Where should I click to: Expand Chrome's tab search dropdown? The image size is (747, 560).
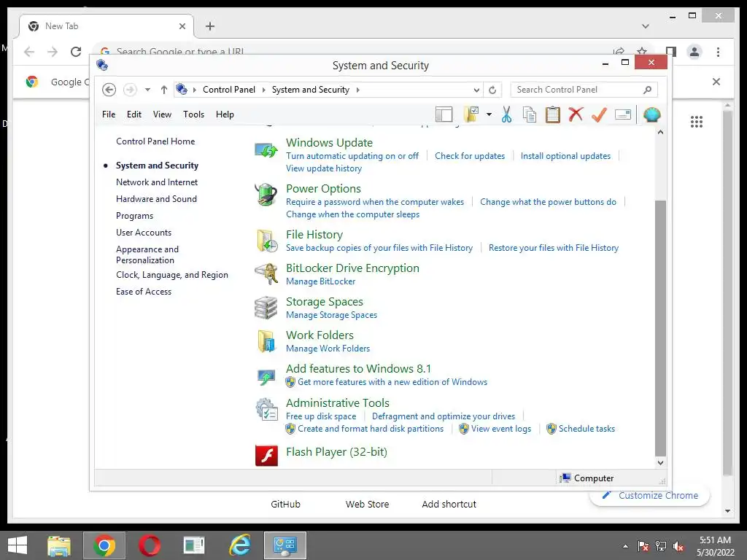[645, 26]
